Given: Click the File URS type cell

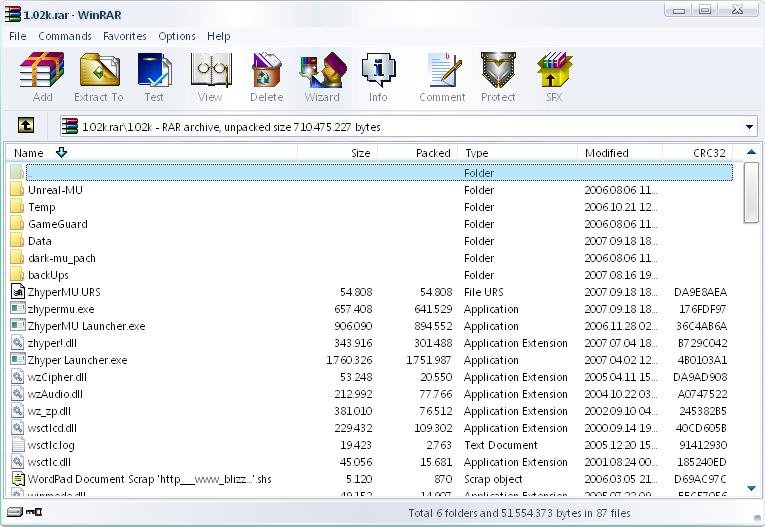Looking at the screenshot, I should (483, 292).
